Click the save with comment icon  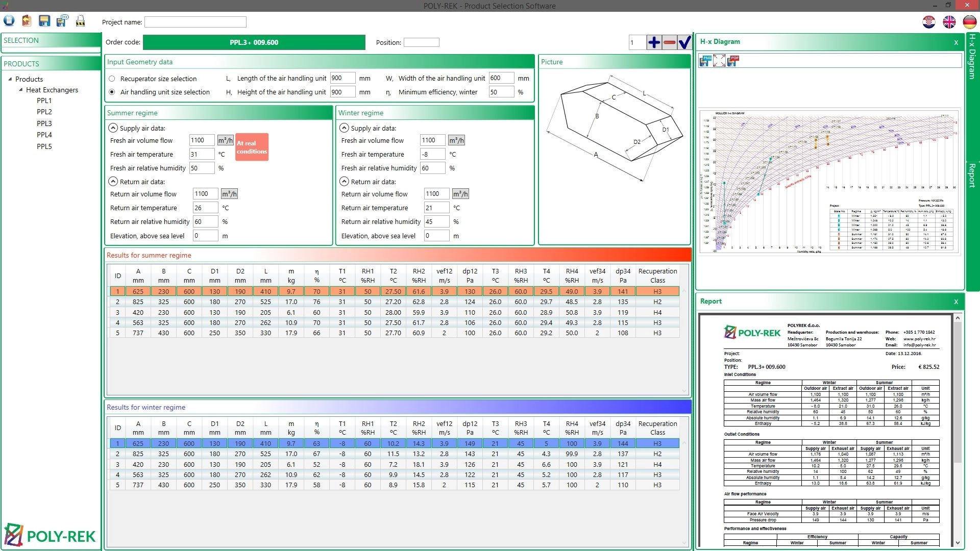click(x=62, y=21)
